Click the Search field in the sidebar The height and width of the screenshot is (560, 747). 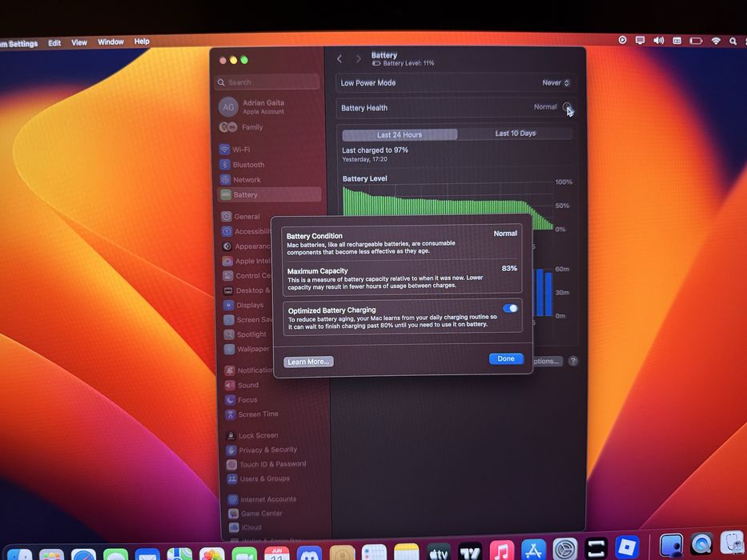[x=267, y=82]
